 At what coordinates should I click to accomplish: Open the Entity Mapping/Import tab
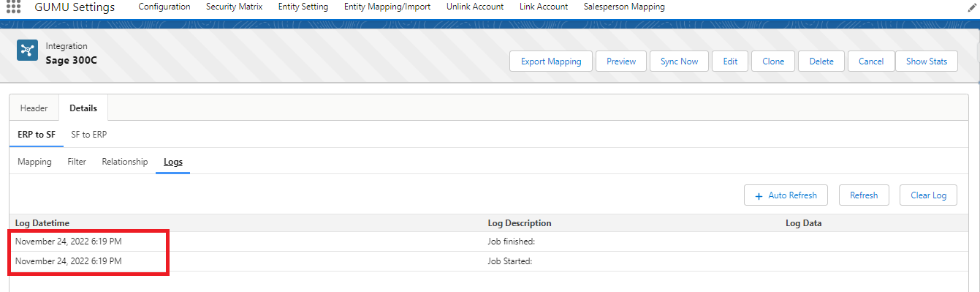387,7
